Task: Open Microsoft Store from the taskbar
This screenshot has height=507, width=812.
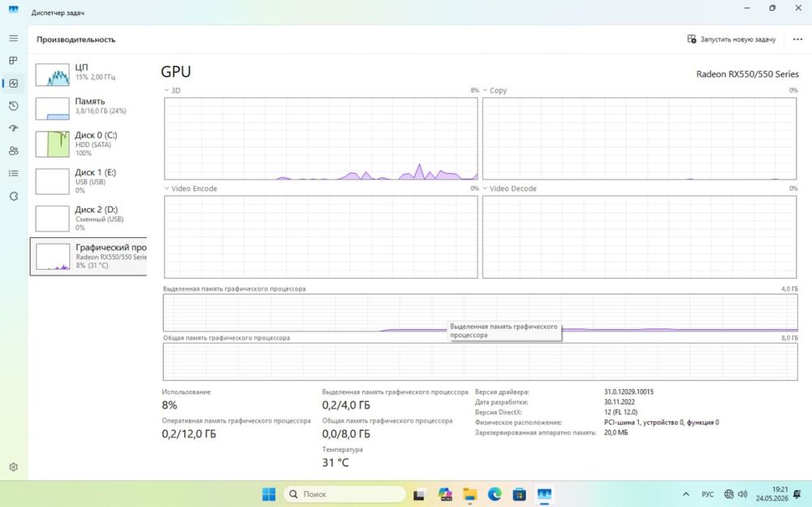Action: [520, 494]
